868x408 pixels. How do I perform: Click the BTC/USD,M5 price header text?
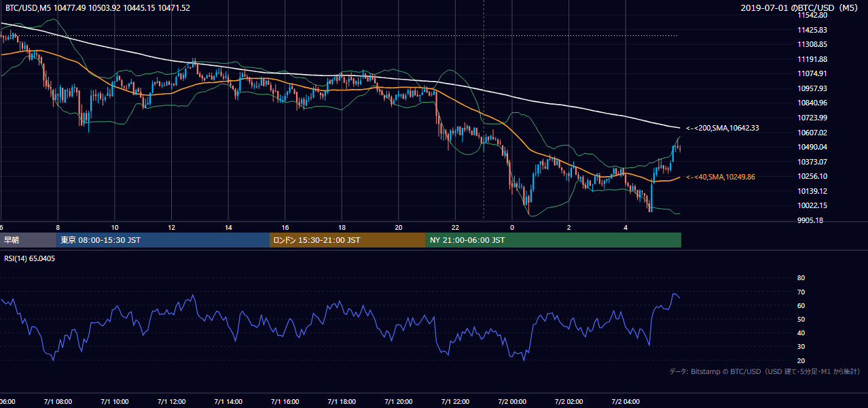pyautogui.click(x=98, y=8)
